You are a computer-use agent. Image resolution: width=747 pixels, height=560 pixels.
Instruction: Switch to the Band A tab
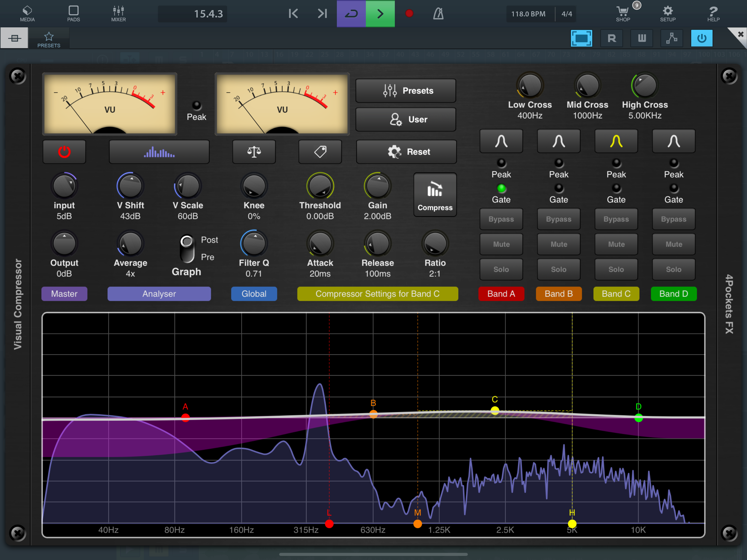pyautogui.click(x=501, y=293)
